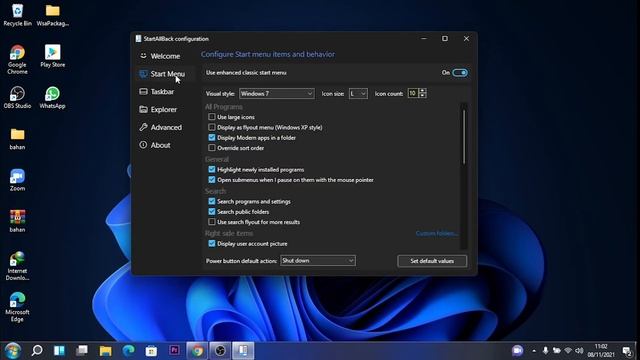Open the Wi-Fi network tray icon
The width and height of the screenshot is (640, 360).
coord(568,351)
